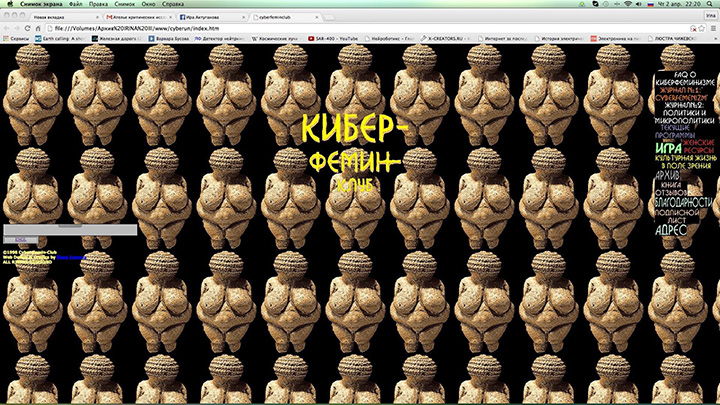Open the АРХИВ link
This screenshot has width=720, height=405.
(668, 176)
